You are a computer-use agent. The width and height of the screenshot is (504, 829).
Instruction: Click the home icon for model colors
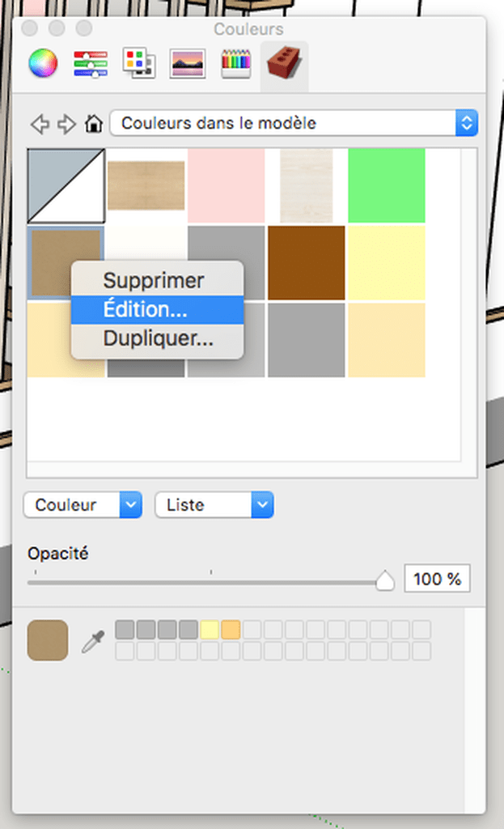[94, 124]
